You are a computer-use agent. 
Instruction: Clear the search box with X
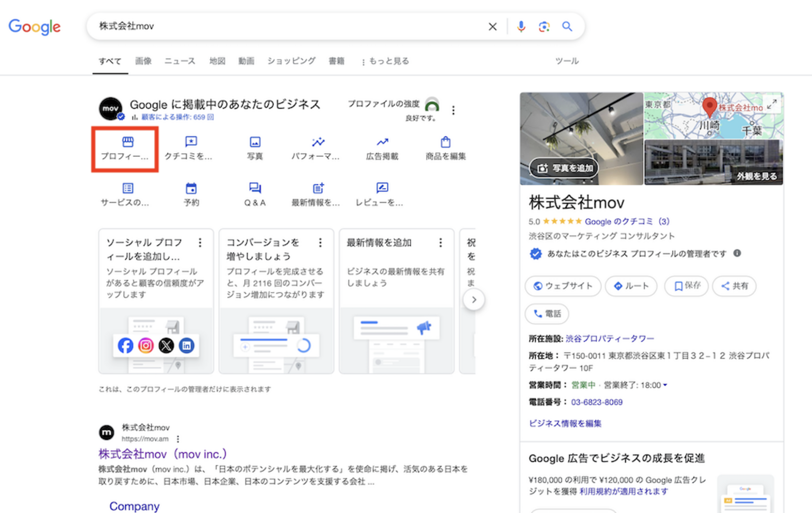click(492, 26)
